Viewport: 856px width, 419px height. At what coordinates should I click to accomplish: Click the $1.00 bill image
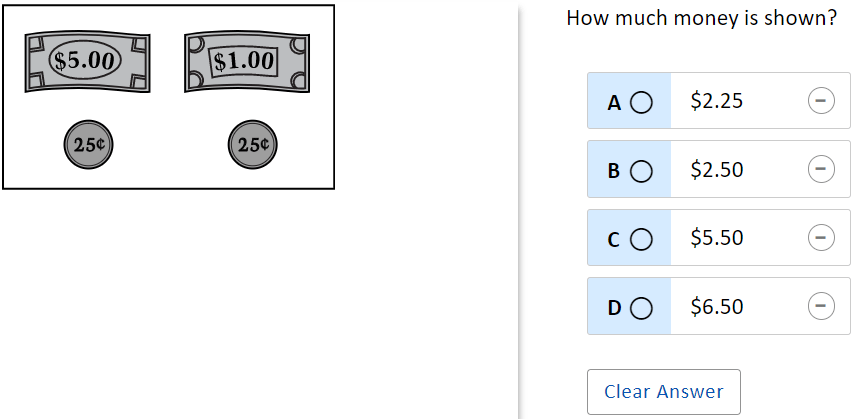[x=245, y=61]
